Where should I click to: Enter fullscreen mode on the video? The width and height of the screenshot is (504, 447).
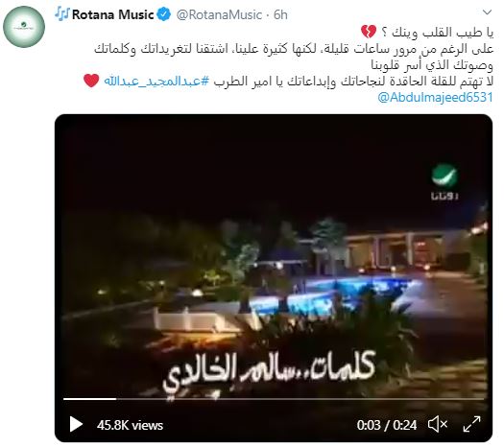tap(471, 425)
